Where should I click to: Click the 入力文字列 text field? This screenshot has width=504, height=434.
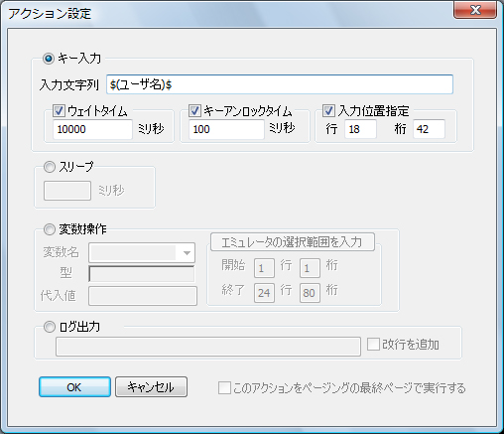click(280, 84)
